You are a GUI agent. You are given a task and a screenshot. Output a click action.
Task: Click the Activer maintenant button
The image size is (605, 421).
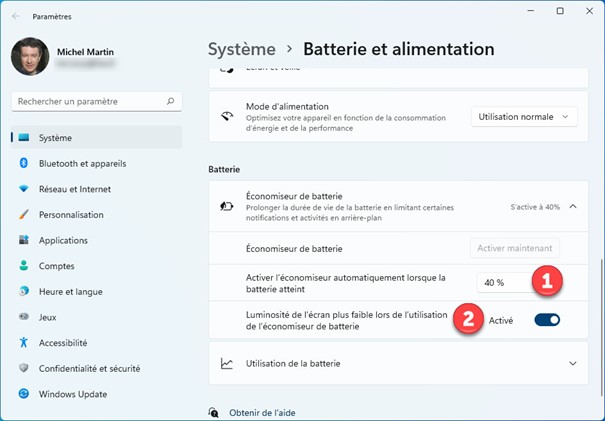(x=515, y=248)
